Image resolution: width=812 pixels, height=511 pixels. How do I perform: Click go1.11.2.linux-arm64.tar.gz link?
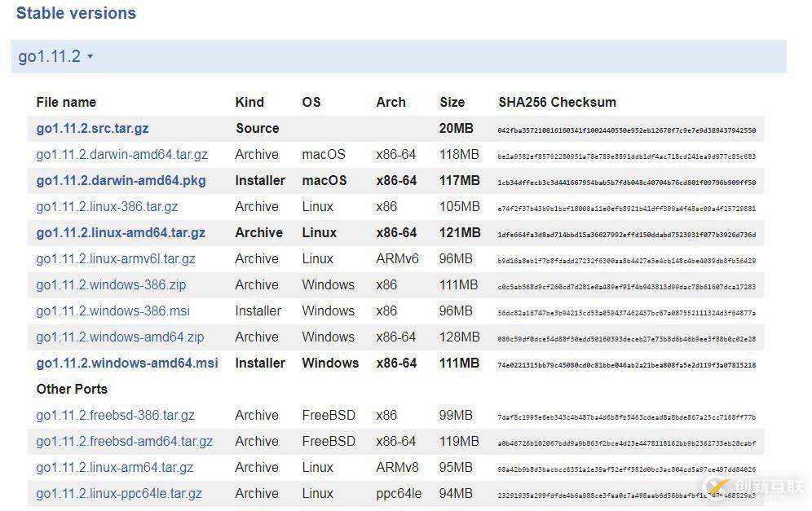click(114, 468)
